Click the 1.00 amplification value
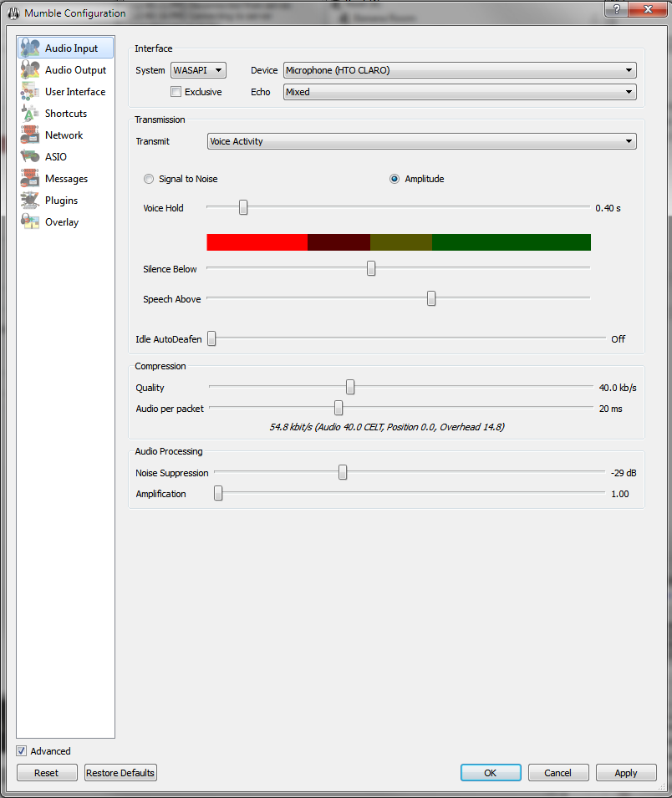This screenshot has width=672, height=798. point(620,494)
